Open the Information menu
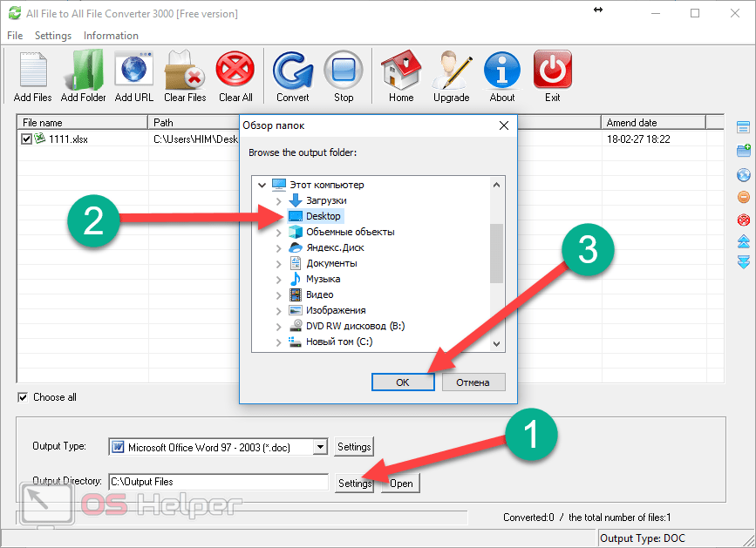This screenshot has height=548, width=756. coord(111,36)
